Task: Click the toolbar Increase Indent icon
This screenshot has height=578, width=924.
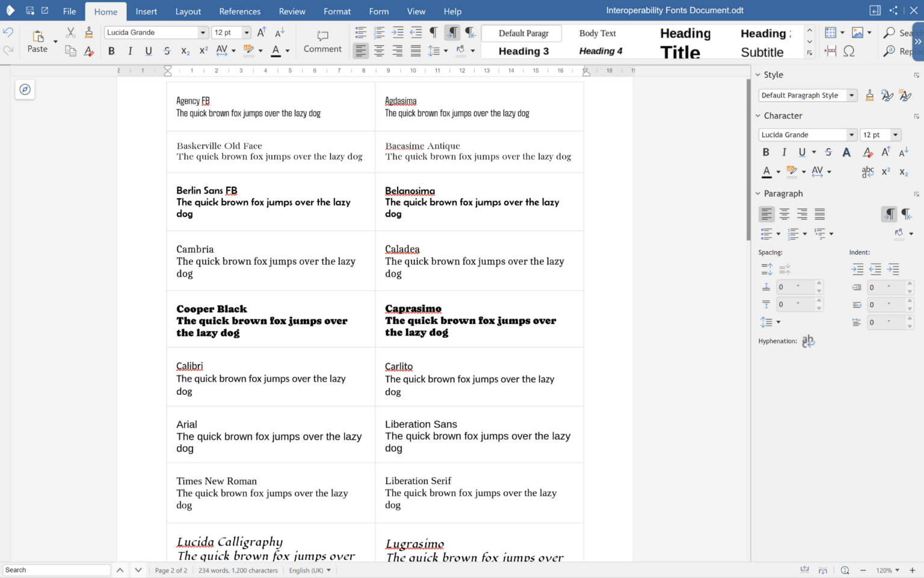Action: pos(398,33)
